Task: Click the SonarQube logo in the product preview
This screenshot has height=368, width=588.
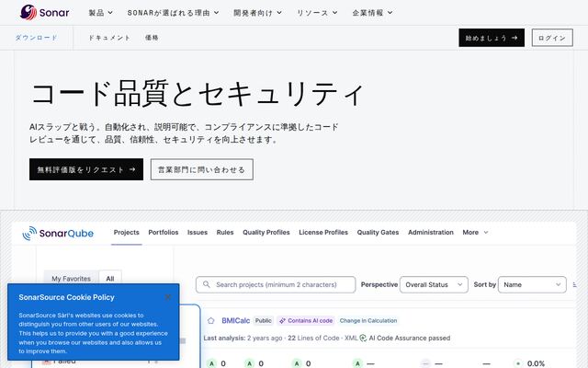Action: pos(58,233)
